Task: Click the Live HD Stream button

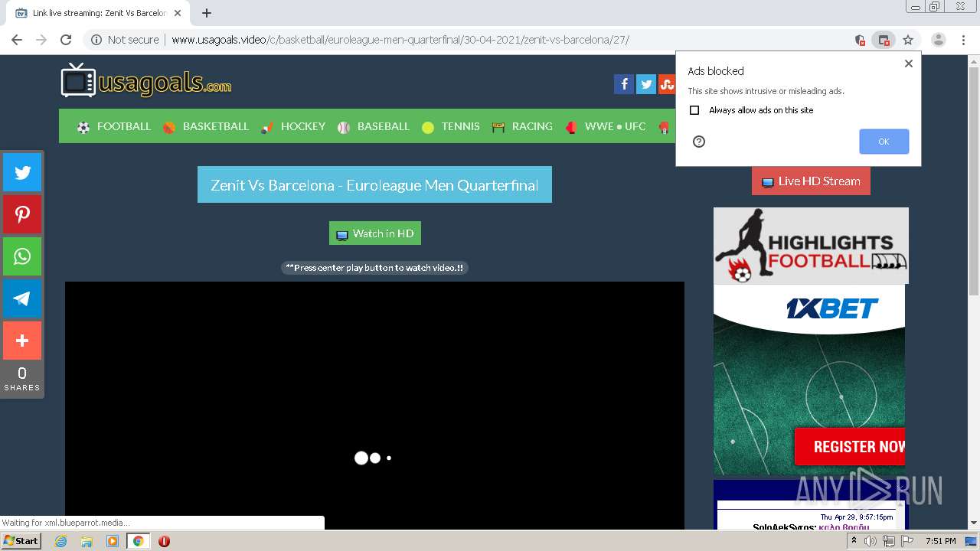Action: 812,181
